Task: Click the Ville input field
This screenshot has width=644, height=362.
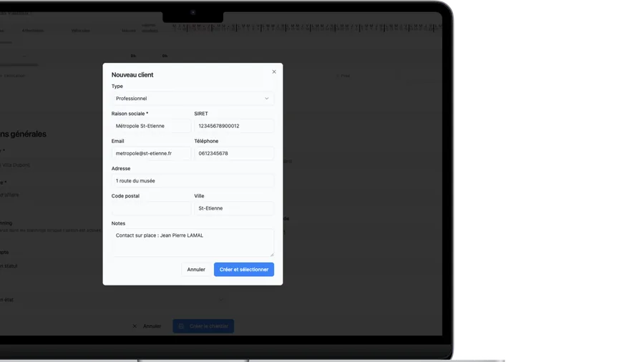Action: pos(234,208)
